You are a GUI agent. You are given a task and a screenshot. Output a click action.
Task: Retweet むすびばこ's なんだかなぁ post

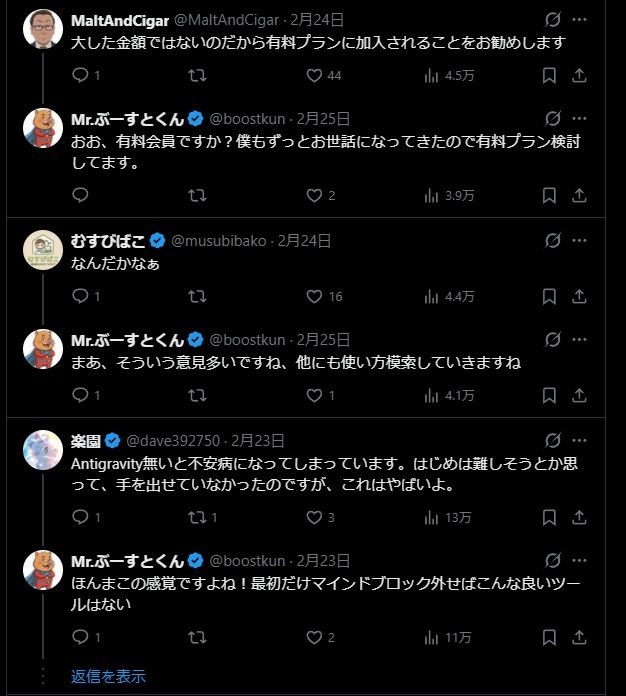click(x=197, y=296)
